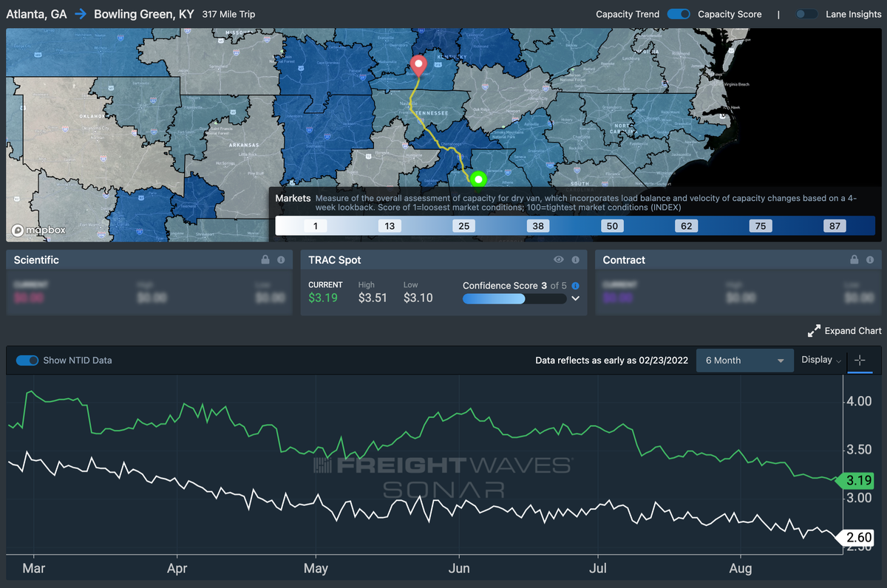Click the Markets legend heading
The image size is (887, 588).
click(x=293, y=199)
